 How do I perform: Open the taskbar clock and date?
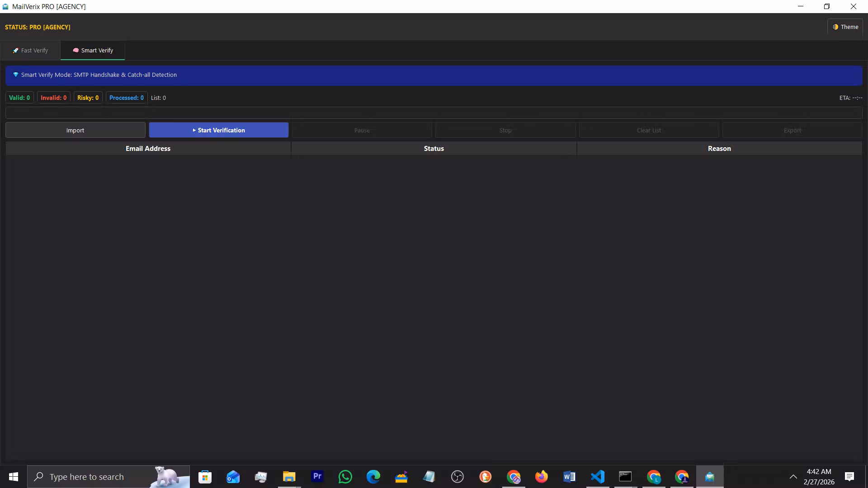point(819,477)
